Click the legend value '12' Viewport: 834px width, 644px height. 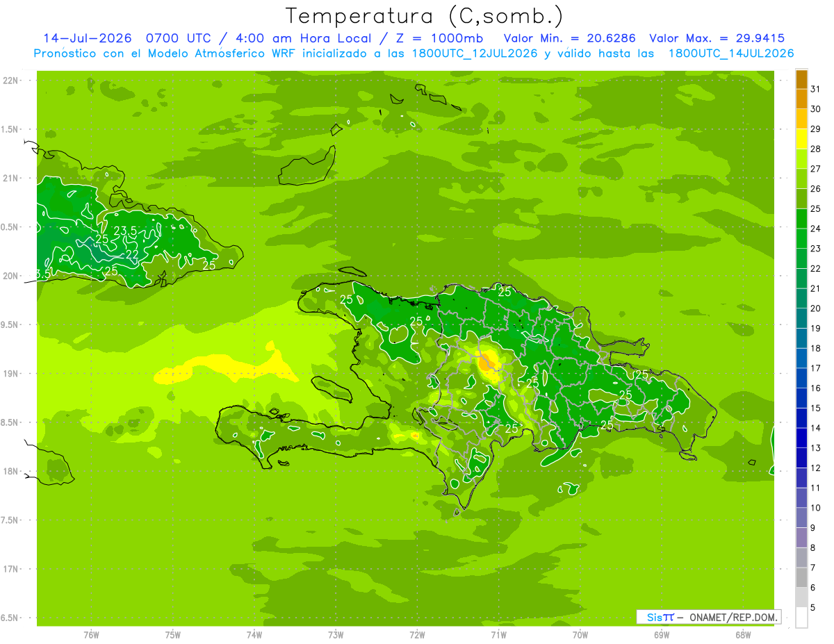[815, 468]
